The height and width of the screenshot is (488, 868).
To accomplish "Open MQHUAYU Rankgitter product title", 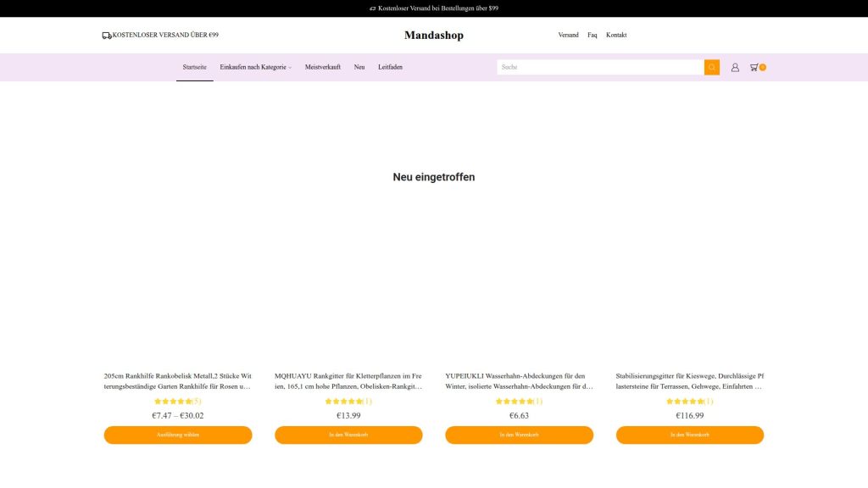I will click(x=348, y=381).
